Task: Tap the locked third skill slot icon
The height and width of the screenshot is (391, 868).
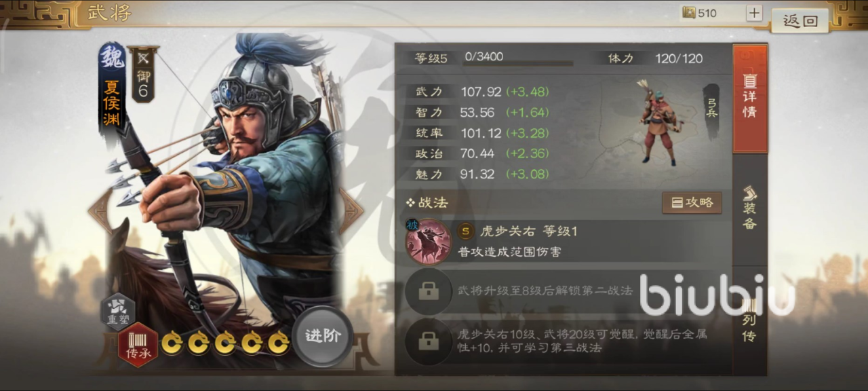Action: click(429, 341)
